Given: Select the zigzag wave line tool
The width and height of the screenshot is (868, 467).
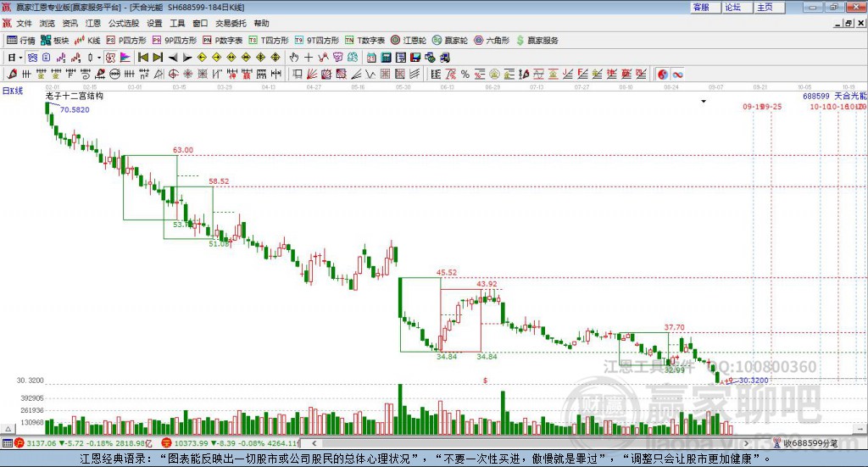Looking at the screenshot, I should tap(370, 74).
